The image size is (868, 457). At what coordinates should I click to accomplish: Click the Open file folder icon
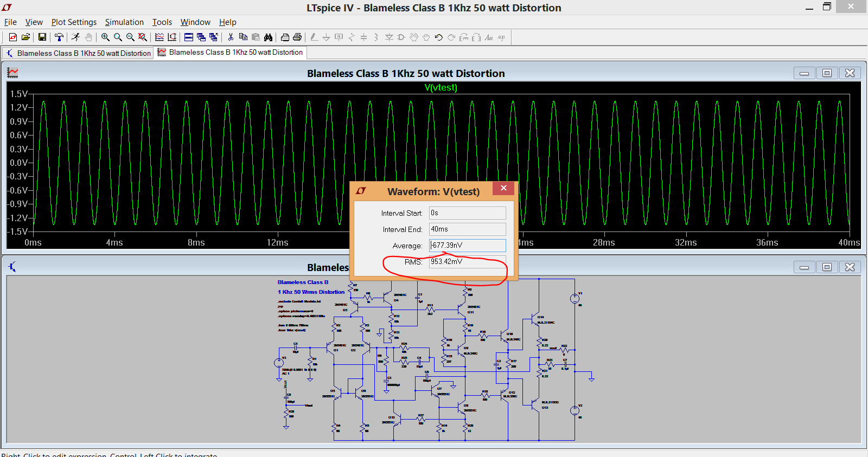point(25,37)
